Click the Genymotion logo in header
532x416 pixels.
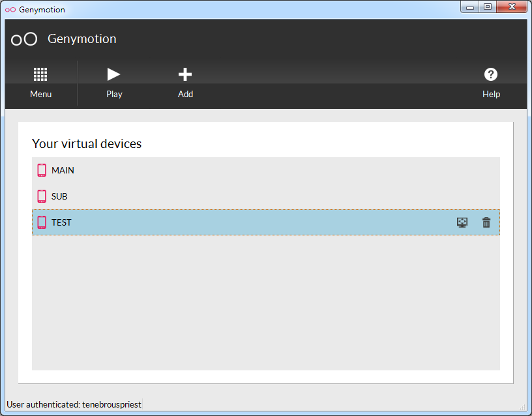click(x=24, y=39)
